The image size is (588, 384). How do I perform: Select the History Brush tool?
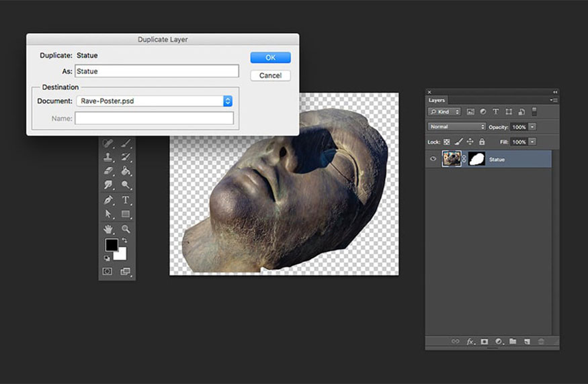click(126, 157)
